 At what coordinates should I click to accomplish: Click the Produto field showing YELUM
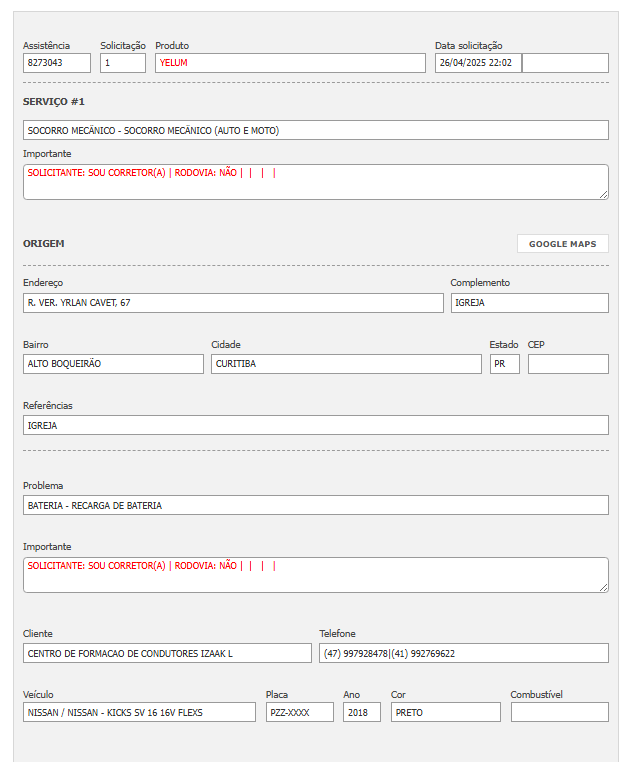[290, 63]
